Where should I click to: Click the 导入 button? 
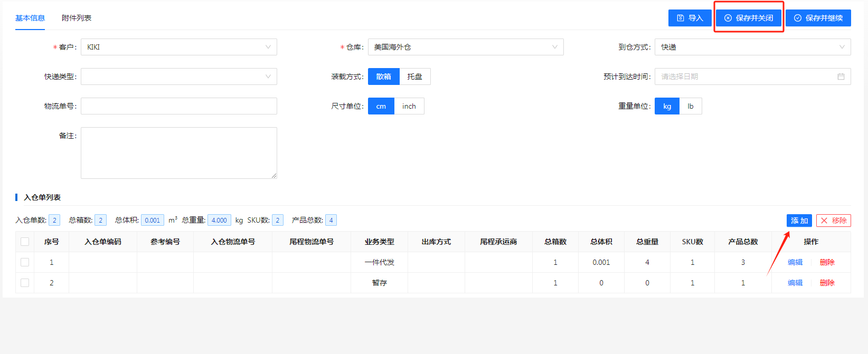(690, 18)
